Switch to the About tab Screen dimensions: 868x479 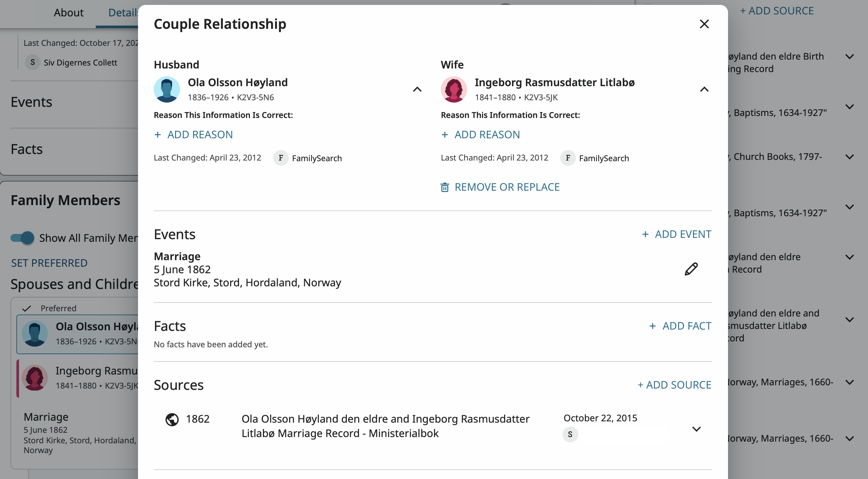(69, 13)
